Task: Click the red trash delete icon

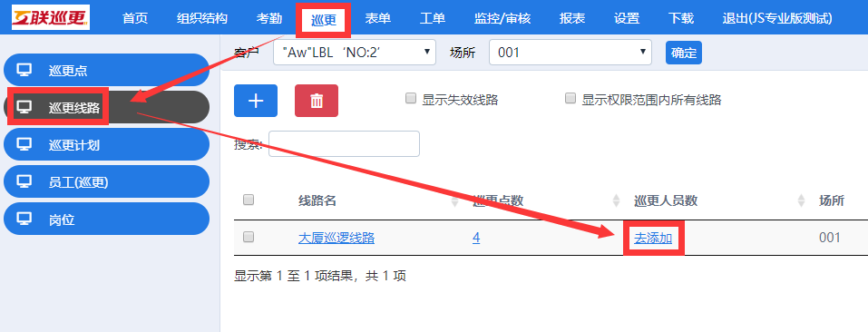Action: click(317, 101)
